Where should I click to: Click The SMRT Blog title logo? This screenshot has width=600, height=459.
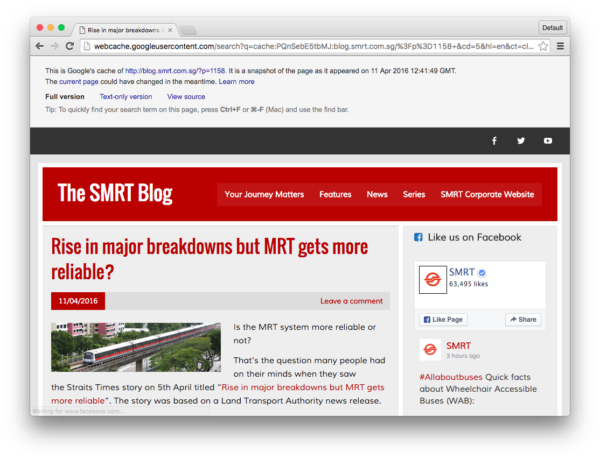coord(115,193)
